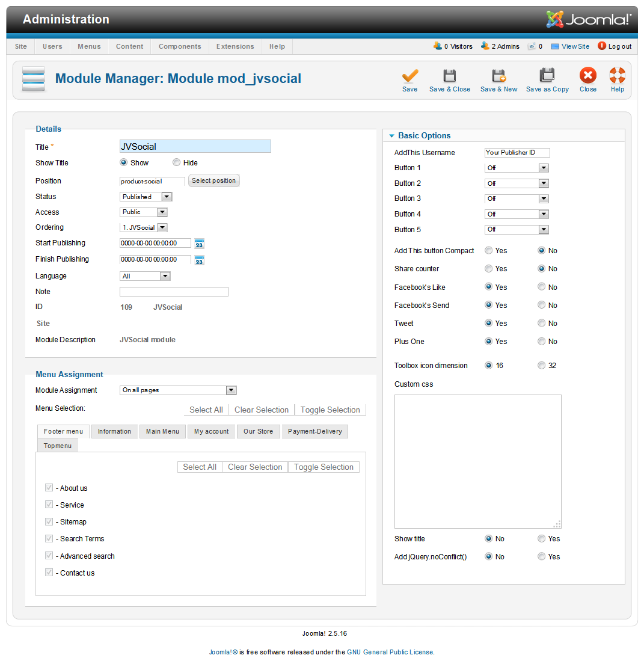The width and height of the screenshot is (644, 670).
Task: Click the Save & New icon
Action: pos(498,76)
